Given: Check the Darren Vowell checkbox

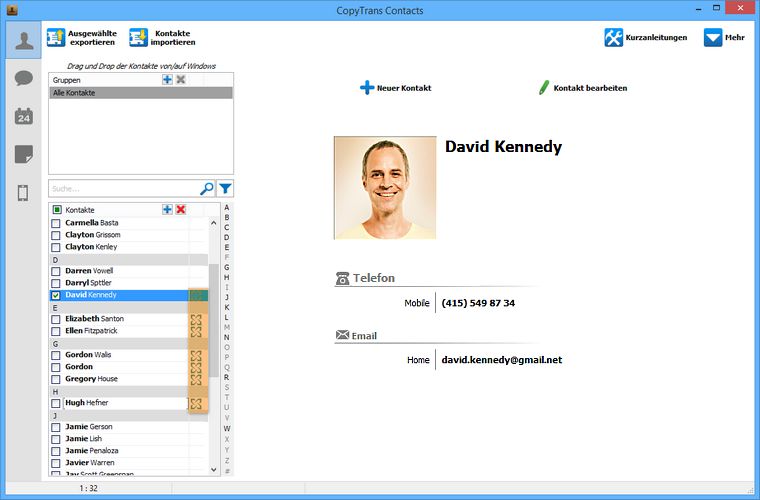Looking at the screenshot, I should (56, 271).
